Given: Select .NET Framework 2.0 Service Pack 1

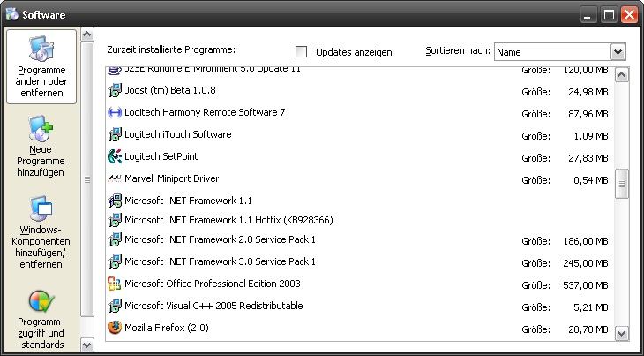Looking at the screenshot, I should pyautogui.click(x=221, y=239).
